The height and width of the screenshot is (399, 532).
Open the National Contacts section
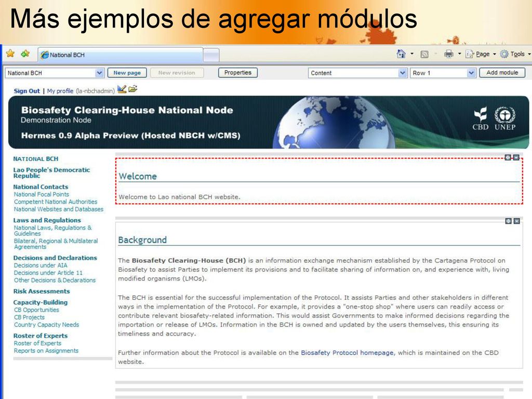pos(41,187)
